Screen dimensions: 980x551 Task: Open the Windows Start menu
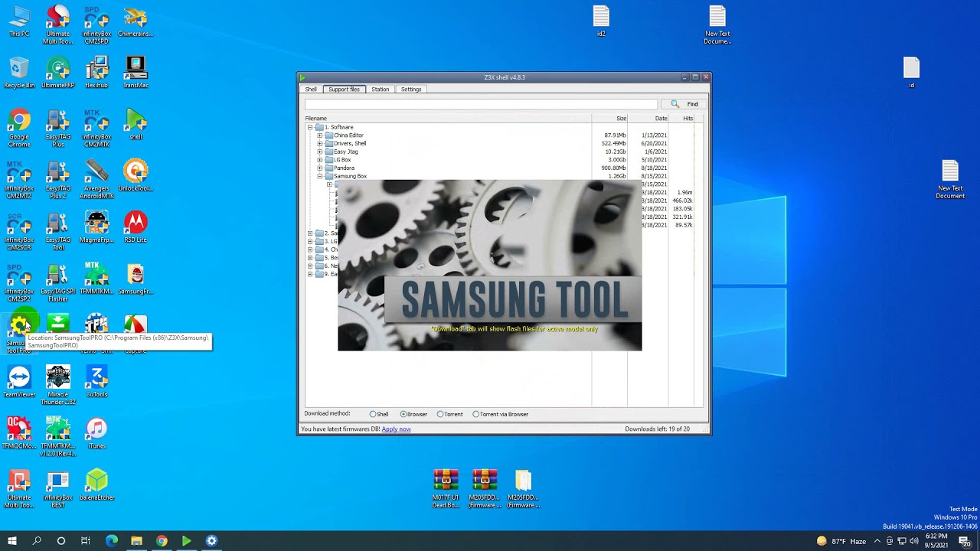12,541
